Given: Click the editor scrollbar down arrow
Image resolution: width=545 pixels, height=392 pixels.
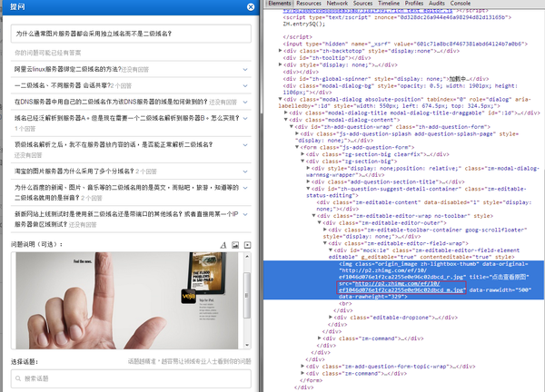Looking at the screenshot, I should (x=247, y=345).
